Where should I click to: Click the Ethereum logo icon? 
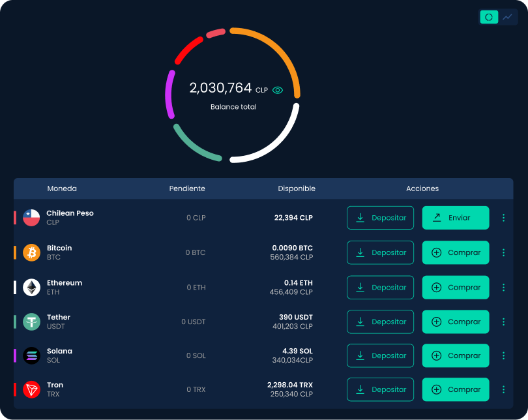[x=31, y=287]
